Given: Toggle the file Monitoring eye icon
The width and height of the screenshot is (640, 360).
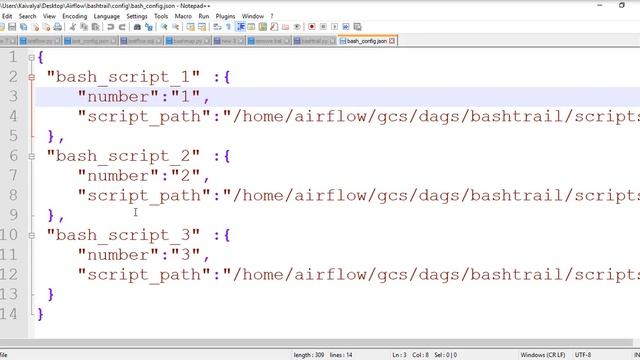Looking at the screenshot, I should [297, 27].
